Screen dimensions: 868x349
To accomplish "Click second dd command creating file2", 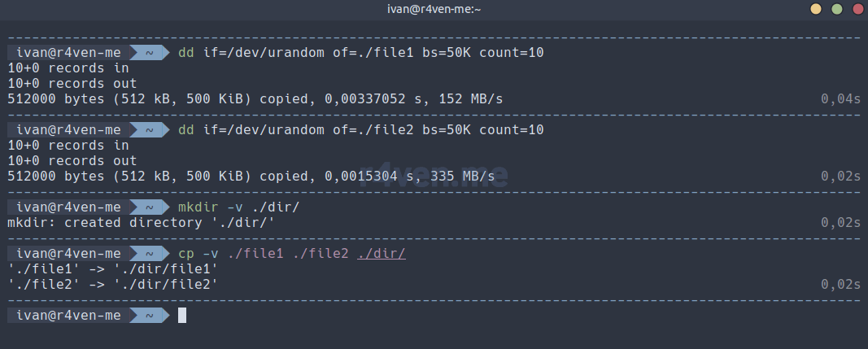I will [x=361, y=129].
